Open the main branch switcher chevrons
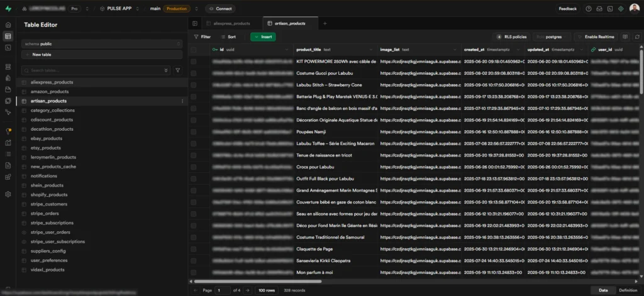Screen dimensions: 644x296 196,9
